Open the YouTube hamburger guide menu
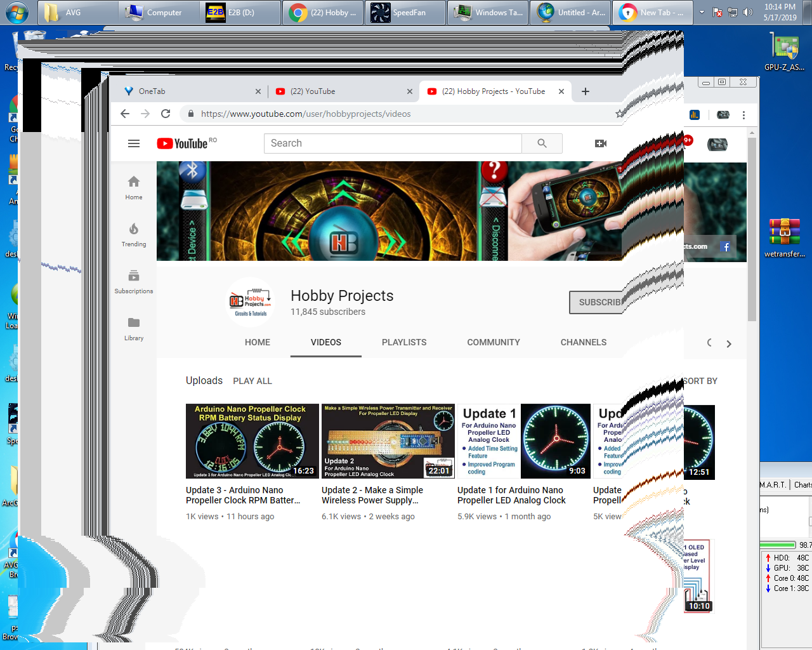812x650 pixels. [x=134, y=143]
